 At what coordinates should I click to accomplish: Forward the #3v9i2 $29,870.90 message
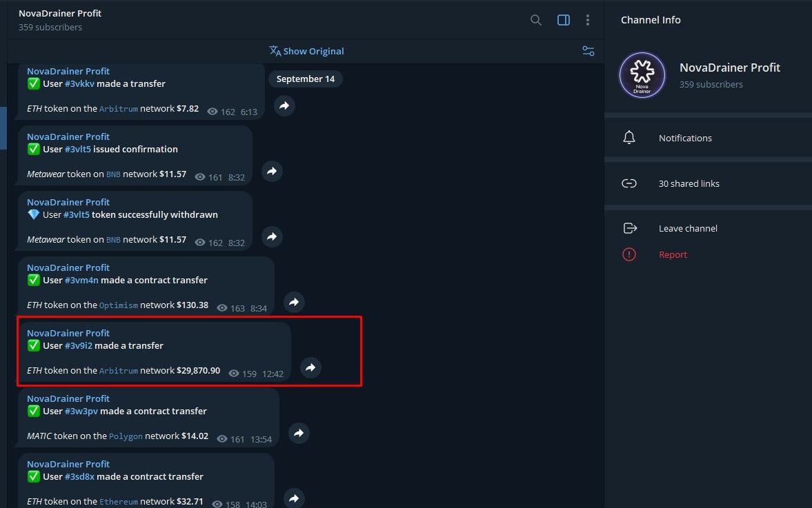point(310,368)
